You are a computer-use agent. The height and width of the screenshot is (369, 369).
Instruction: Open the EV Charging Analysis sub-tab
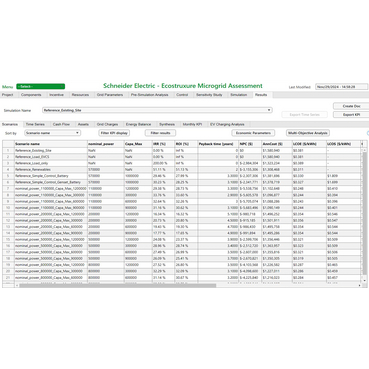[227, 124]
